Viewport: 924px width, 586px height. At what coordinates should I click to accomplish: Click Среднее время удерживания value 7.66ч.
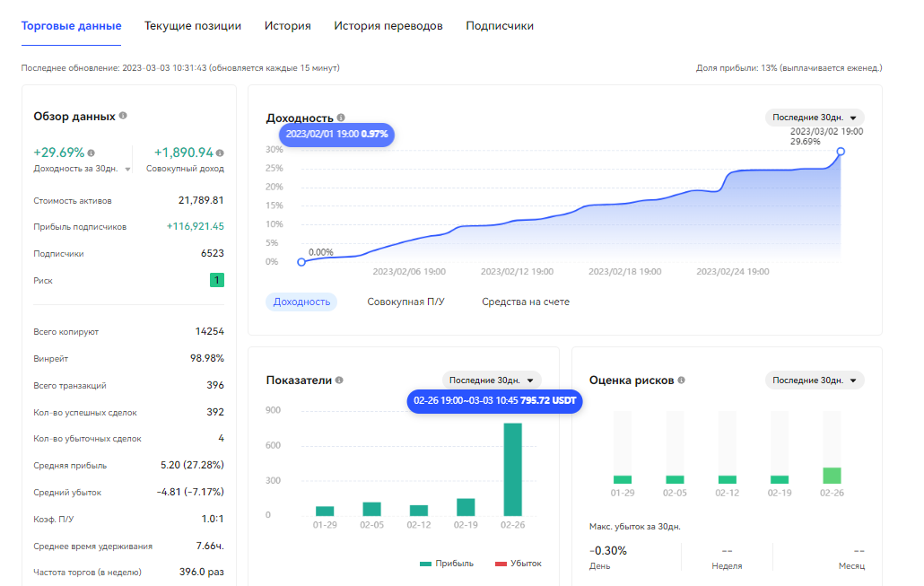(x=210, y=546)
